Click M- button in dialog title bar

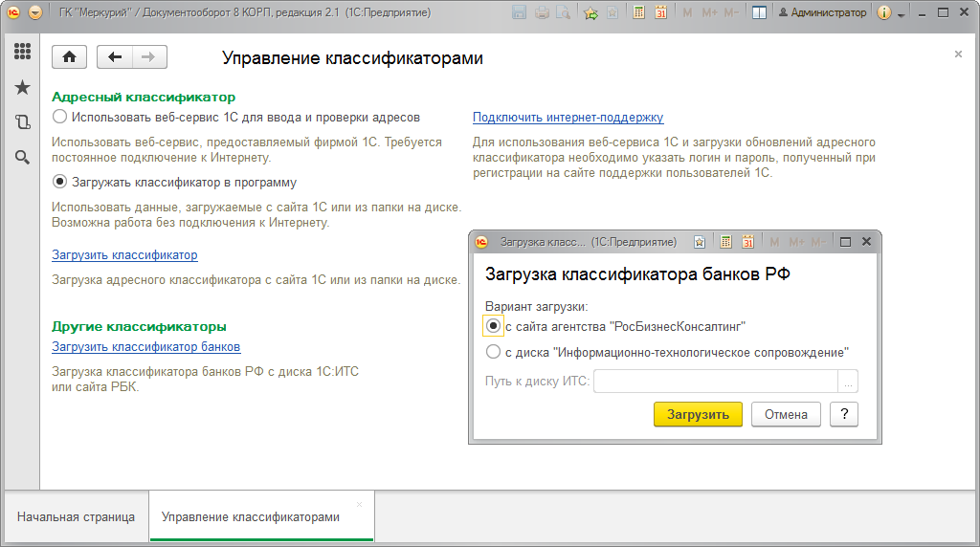(x=818, y=242)
